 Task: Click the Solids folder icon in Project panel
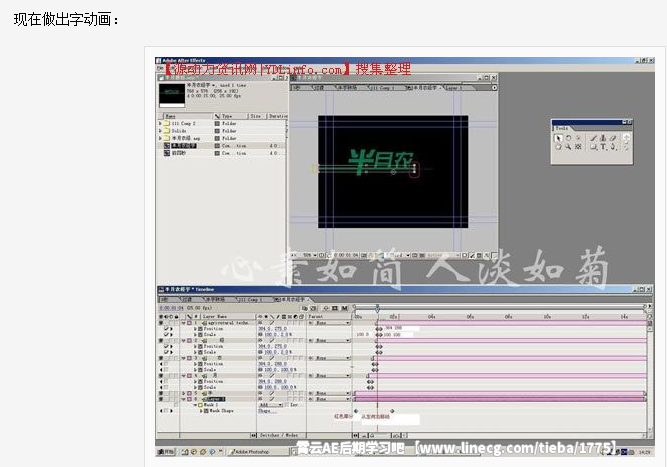coord(167,131)
